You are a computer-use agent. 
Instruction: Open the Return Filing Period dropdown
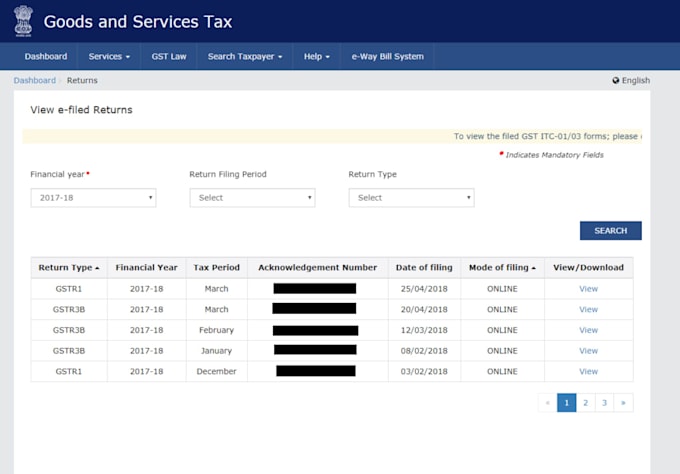[x=252, y=198]
